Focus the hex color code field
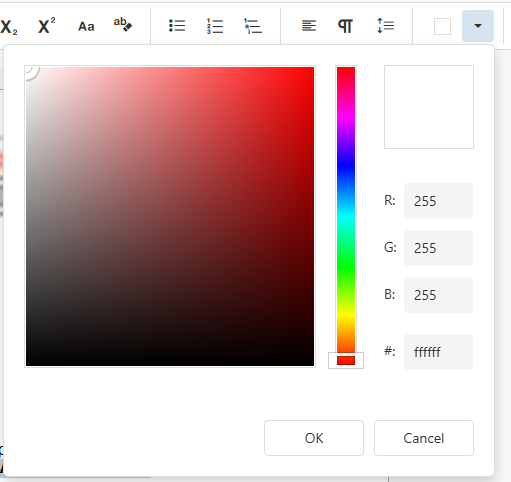 [x=438, y=352]
